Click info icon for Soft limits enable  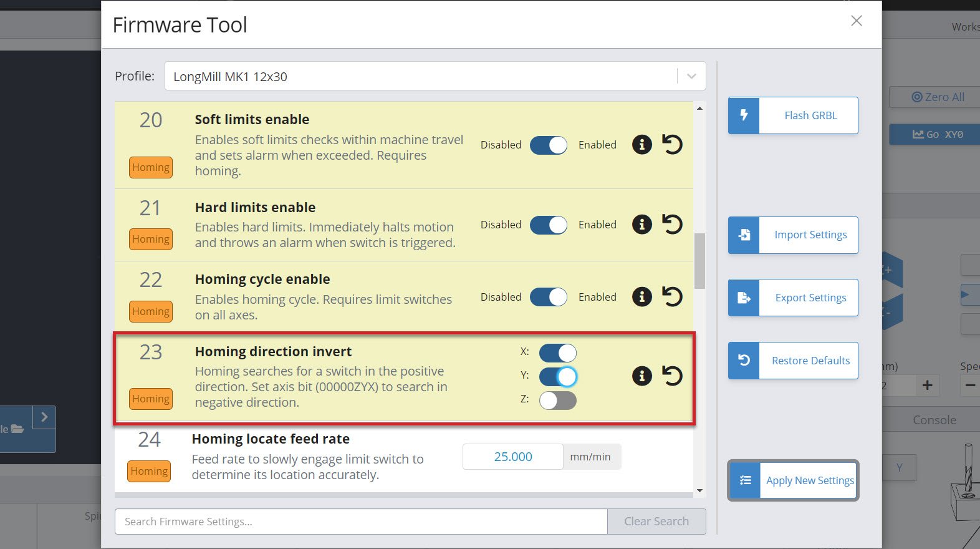641,145
